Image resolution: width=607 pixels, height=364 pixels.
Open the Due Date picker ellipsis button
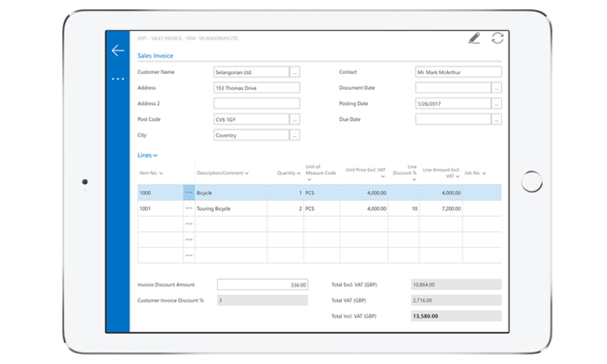[496, 119]
